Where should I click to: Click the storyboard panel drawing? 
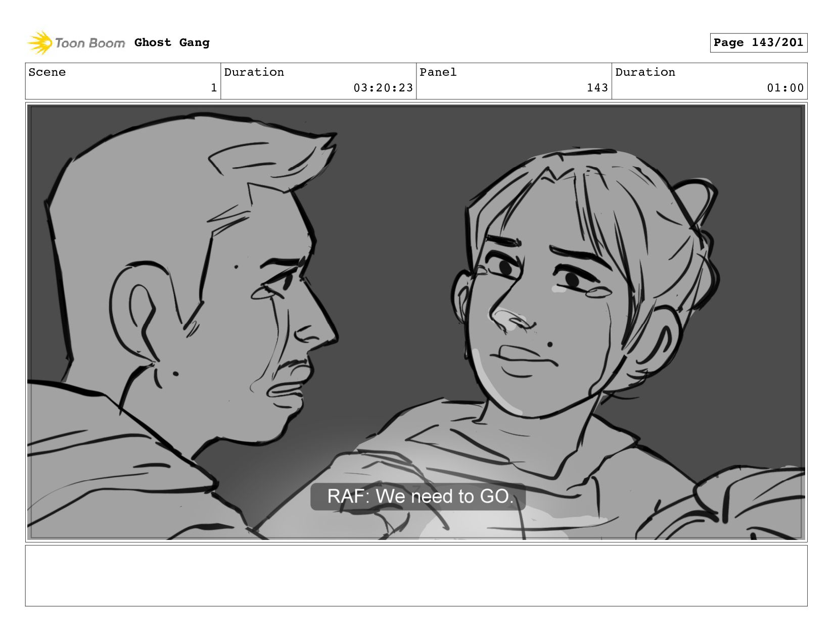[416, 322]
